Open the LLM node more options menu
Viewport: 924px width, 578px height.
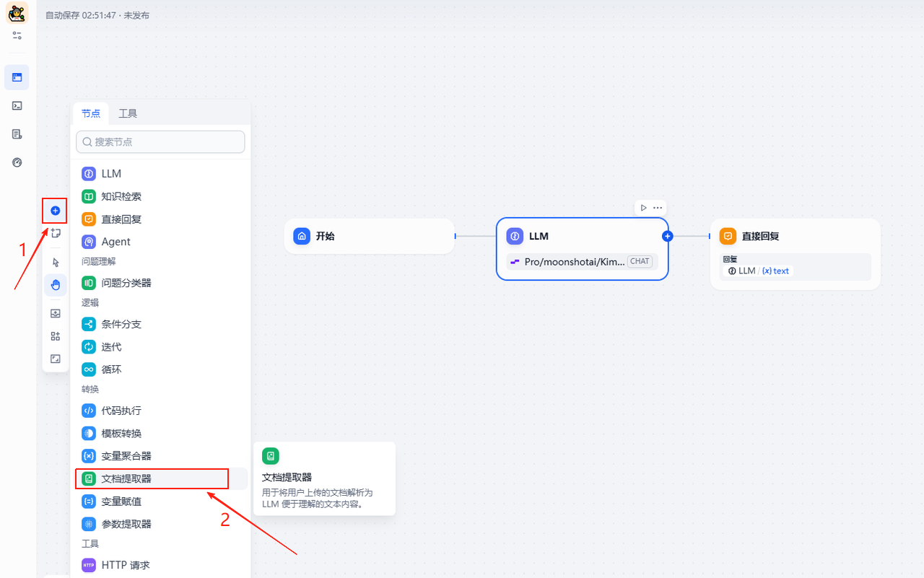[658, 208]
